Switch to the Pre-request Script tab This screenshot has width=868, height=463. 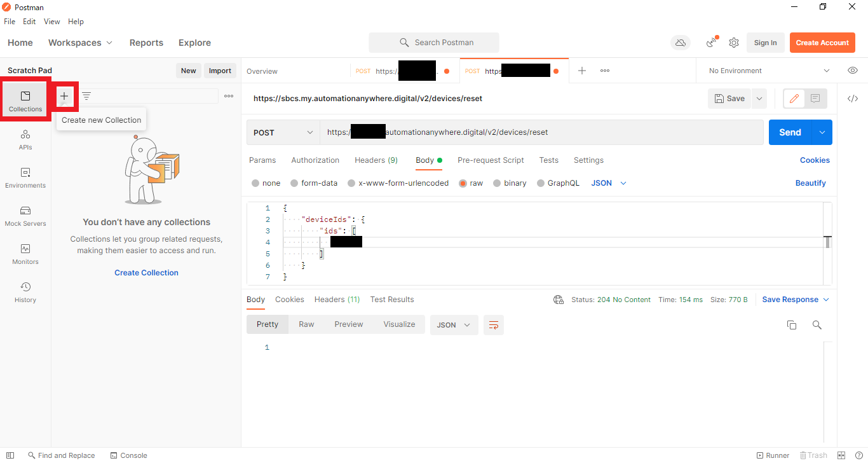(491, 160)
